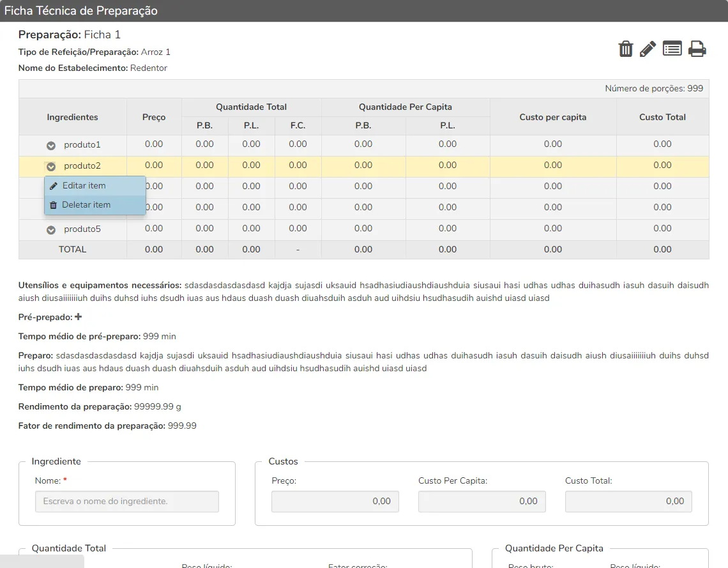Select the 'Quantidade Total' column group header
The width and height of the screenshot is (728, 568).
click(x=251, y=107)
